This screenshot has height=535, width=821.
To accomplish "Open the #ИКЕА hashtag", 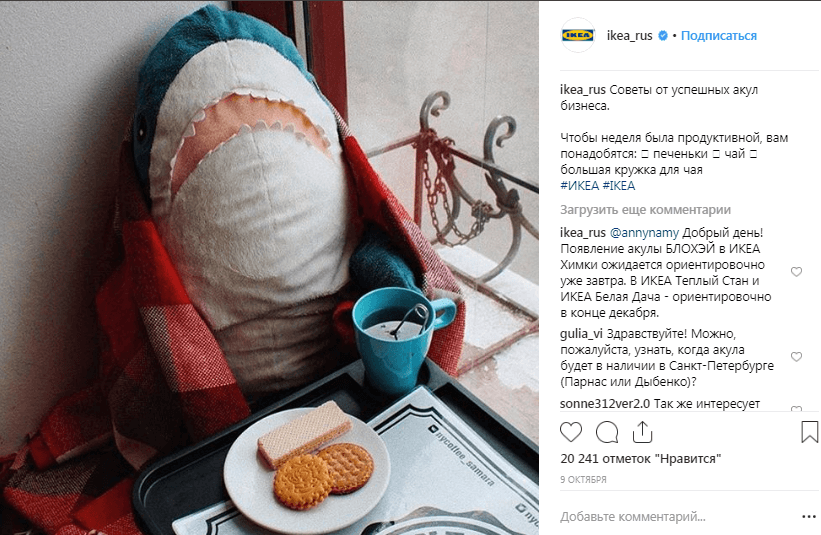I will (579, 185).
